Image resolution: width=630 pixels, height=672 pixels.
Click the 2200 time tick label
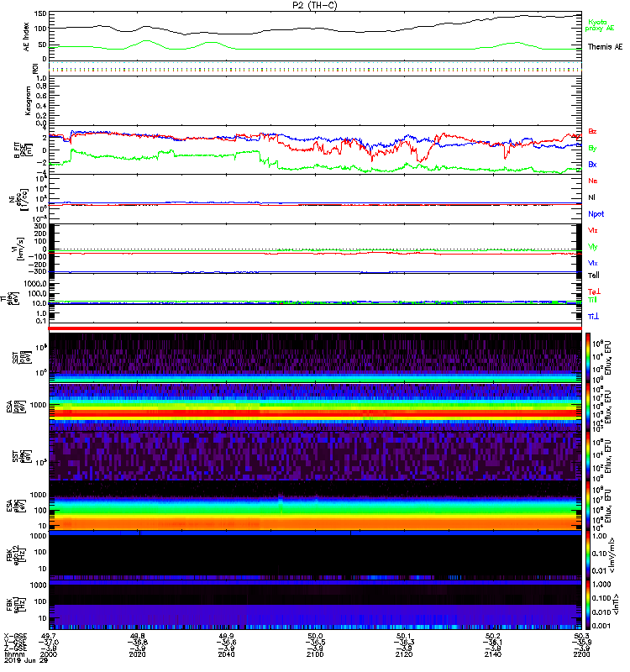[x=581, y=654]
